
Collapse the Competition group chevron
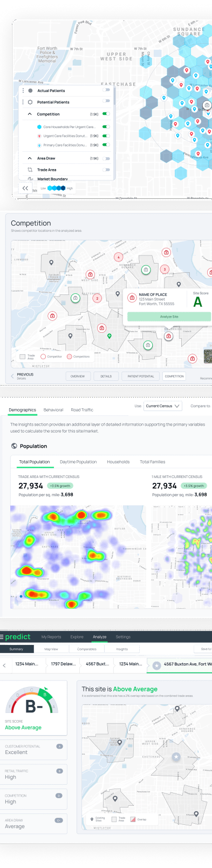coord(30,114)
